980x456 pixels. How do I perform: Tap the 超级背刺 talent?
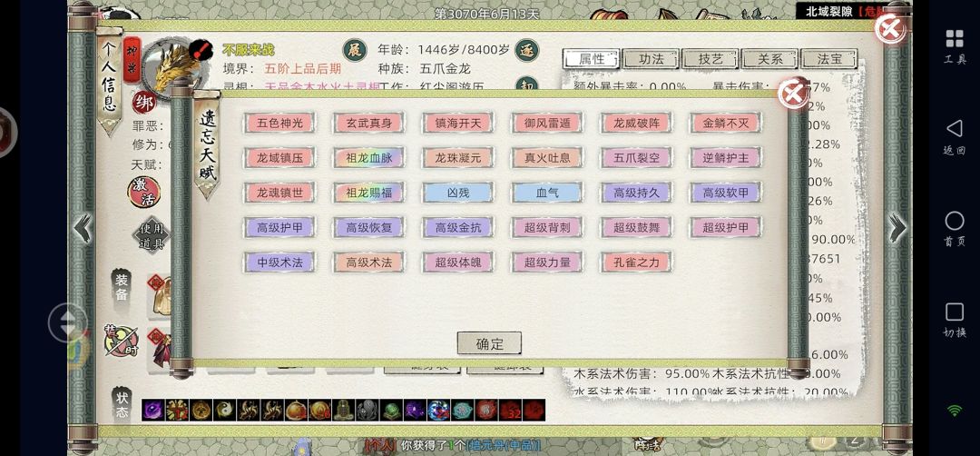point(547,227)
